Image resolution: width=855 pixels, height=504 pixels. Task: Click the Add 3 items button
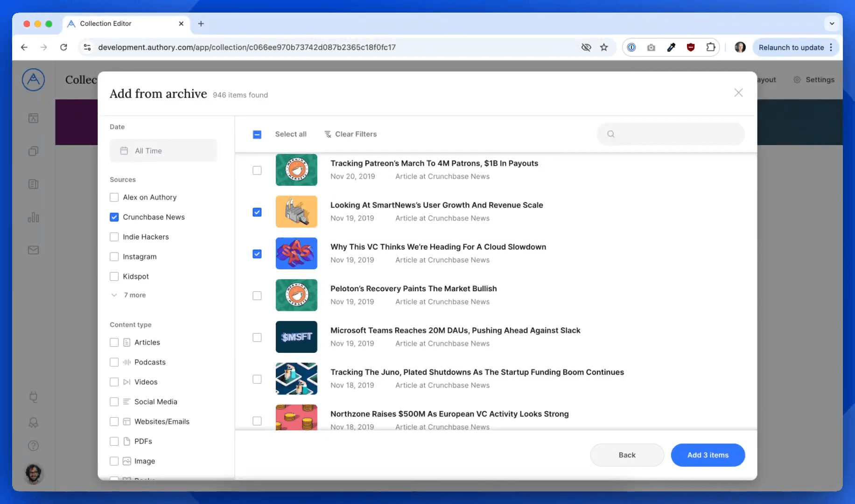[x=708, y=455]
